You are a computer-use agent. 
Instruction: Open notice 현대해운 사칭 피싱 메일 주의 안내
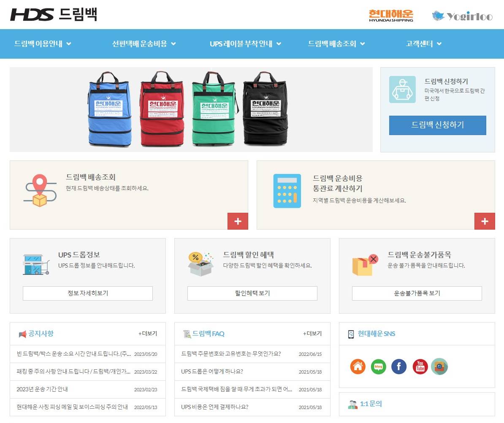(x=72, y=407)
